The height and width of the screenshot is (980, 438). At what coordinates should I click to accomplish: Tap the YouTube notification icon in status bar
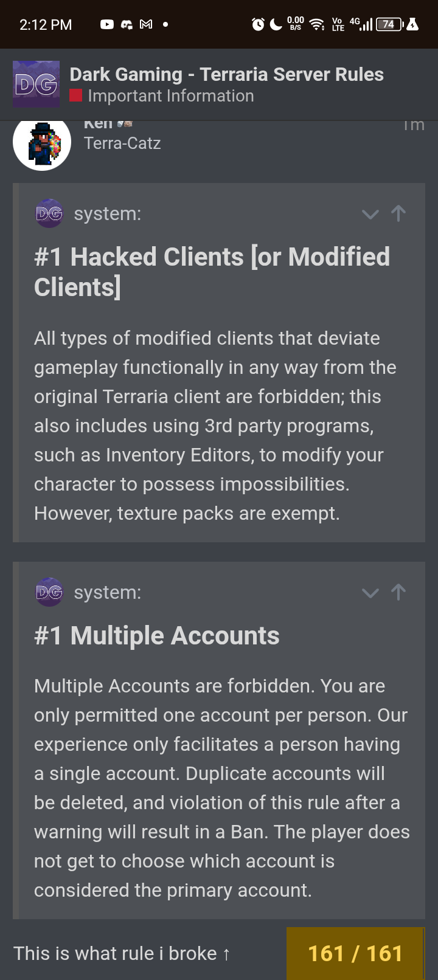click(107, 24)
